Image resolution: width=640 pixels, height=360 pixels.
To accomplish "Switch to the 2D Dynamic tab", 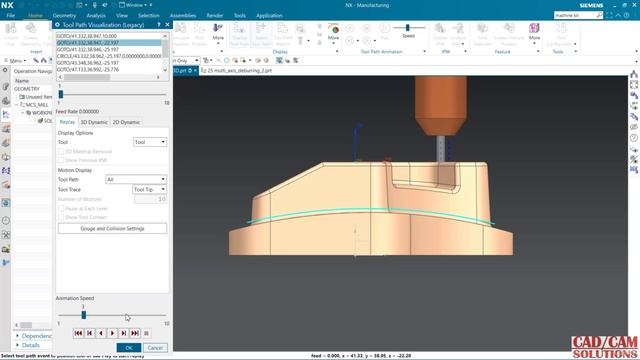I will [126, 122].
